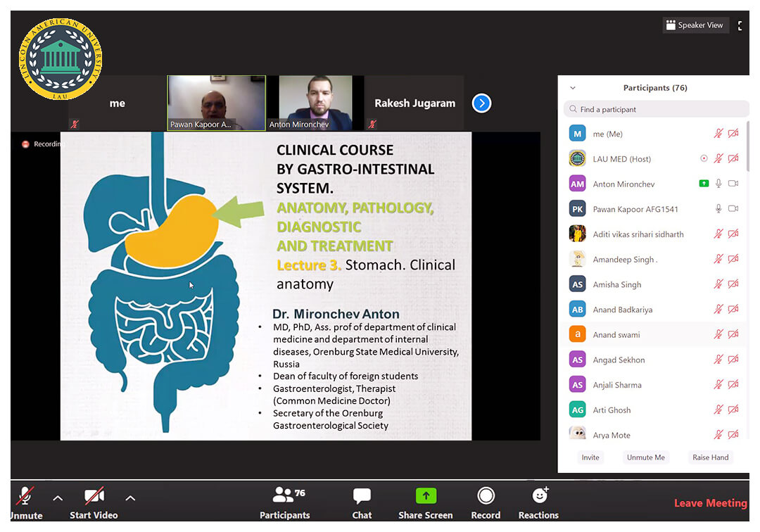Select Arti Ghosh participant name
The image size is (760, 532).
pyautogui.click(x=612, y=410)
